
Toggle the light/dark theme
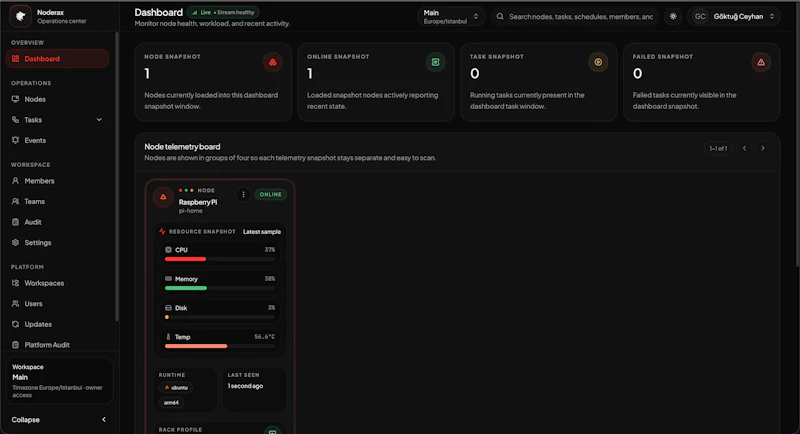pos(673,16)
